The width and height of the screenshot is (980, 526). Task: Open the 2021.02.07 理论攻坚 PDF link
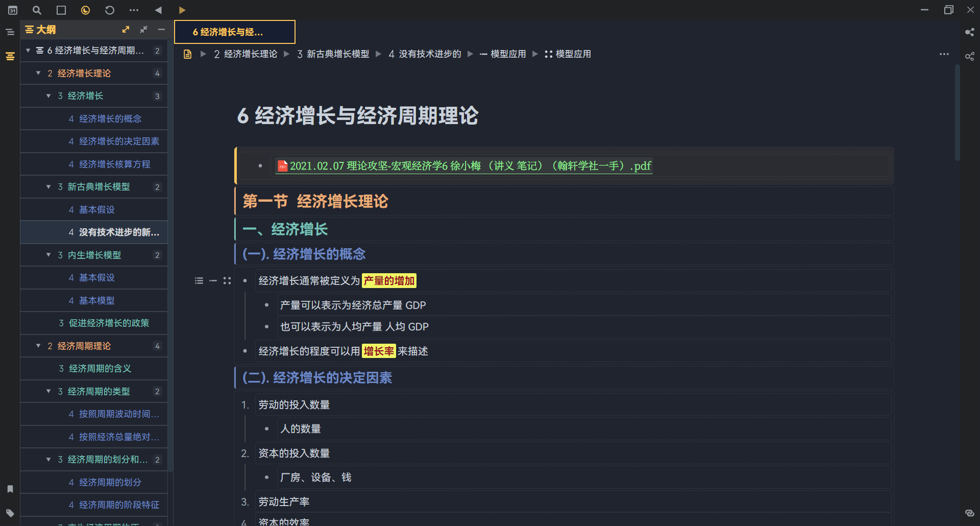[471, 166]
